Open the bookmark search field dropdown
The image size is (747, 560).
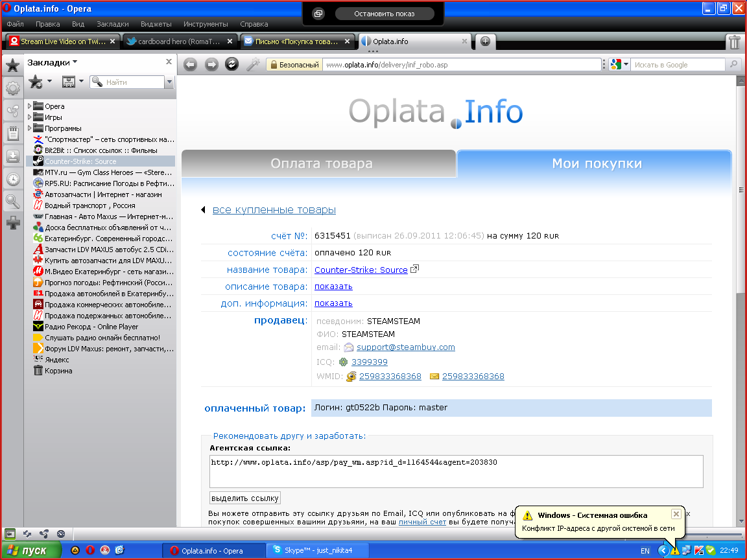[169, 82]
